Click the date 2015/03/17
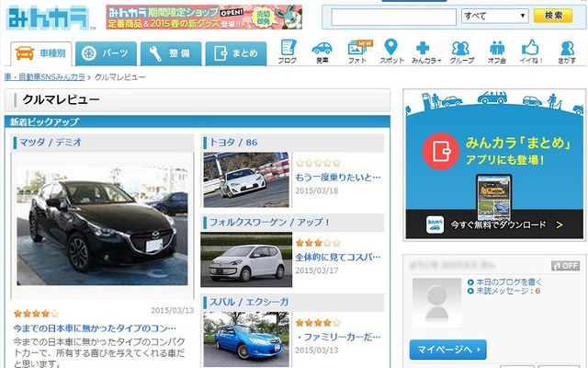588x368 pixels. pos(317,270)
